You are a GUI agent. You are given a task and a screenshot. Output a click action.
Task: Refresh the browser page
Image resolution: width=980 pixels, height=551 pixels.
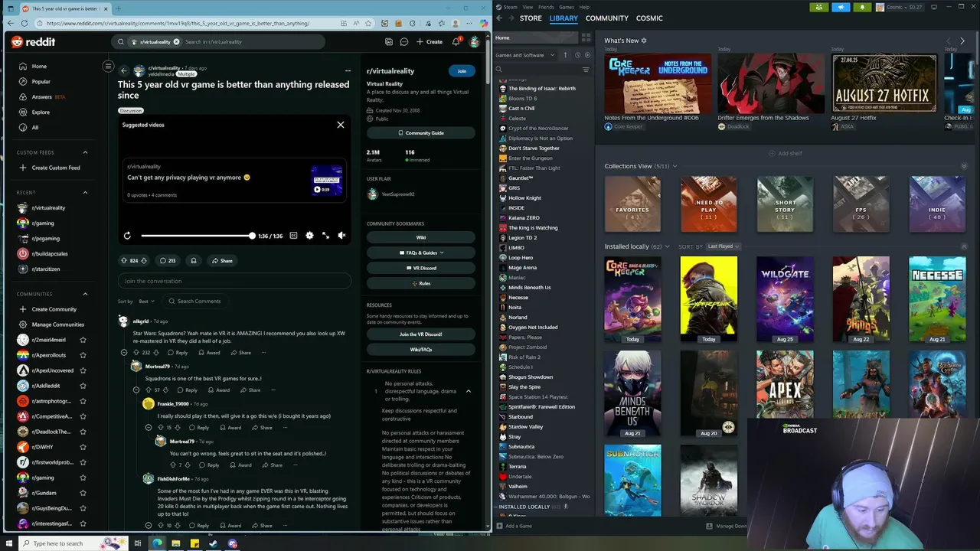24,23
